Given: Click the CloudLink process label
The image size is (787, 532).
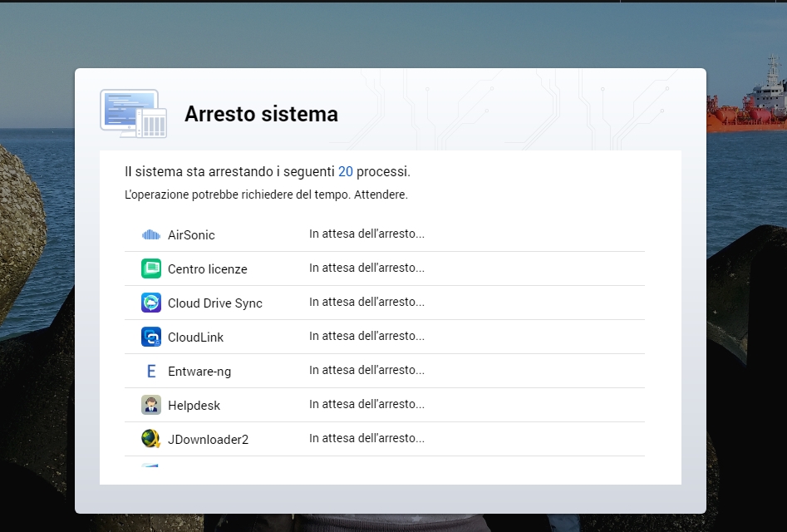Looking at the screenshot, I should coord(195,337).
